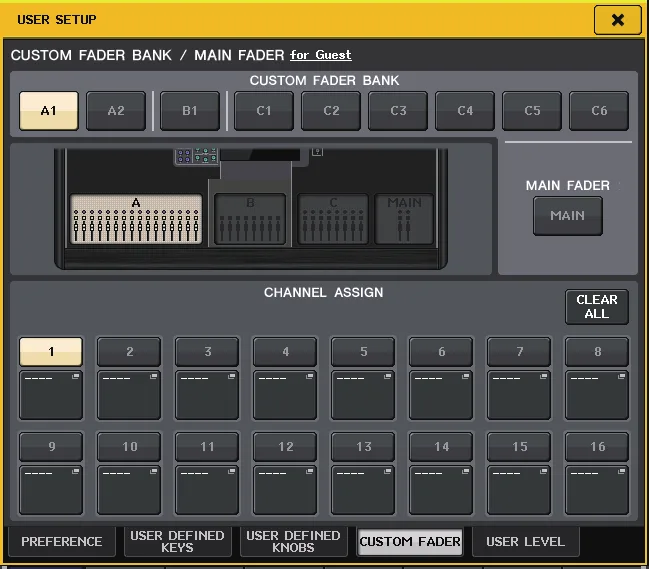Image resolution: width=649 pixels, height=569 pixels.
Task: Open channel selection popup under fader 6
Action: pyautogui.click(x=441, y=395)
